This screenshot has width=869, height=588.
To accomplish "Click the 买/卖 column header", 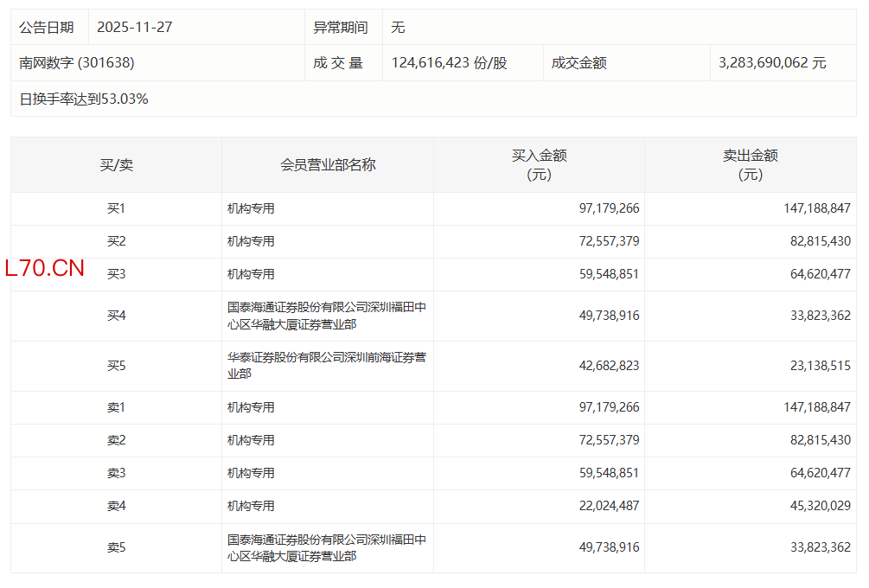I will coord(116,164).
